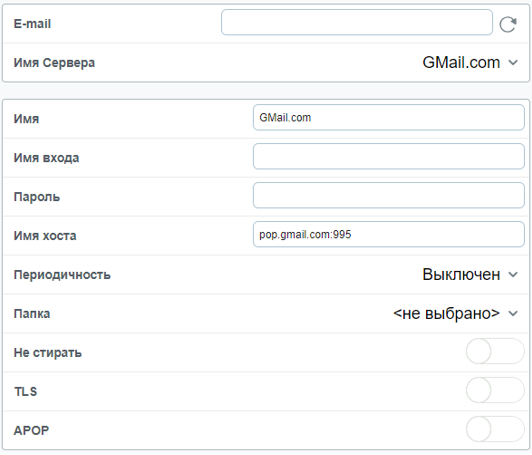532x455 pixels.
Task: Click the TLS label
Action: coord(25,392)
